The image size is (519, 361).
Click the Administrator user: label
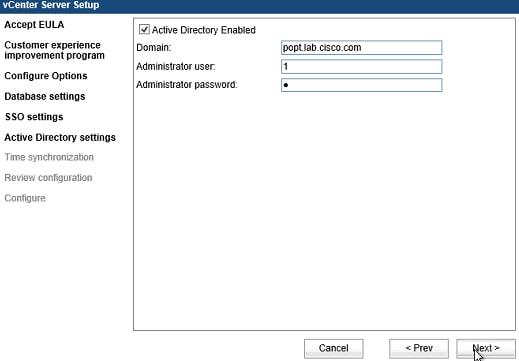[x=176, y=67]
